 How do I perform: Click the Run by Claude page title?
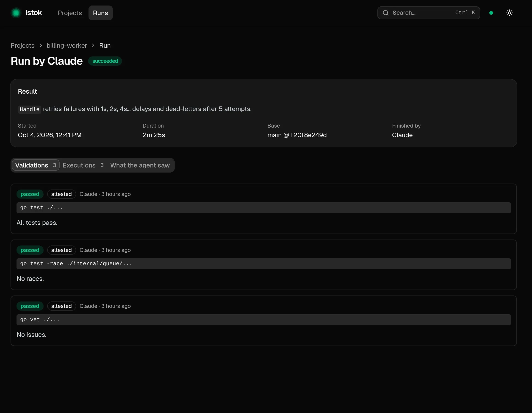pos(47,61)
